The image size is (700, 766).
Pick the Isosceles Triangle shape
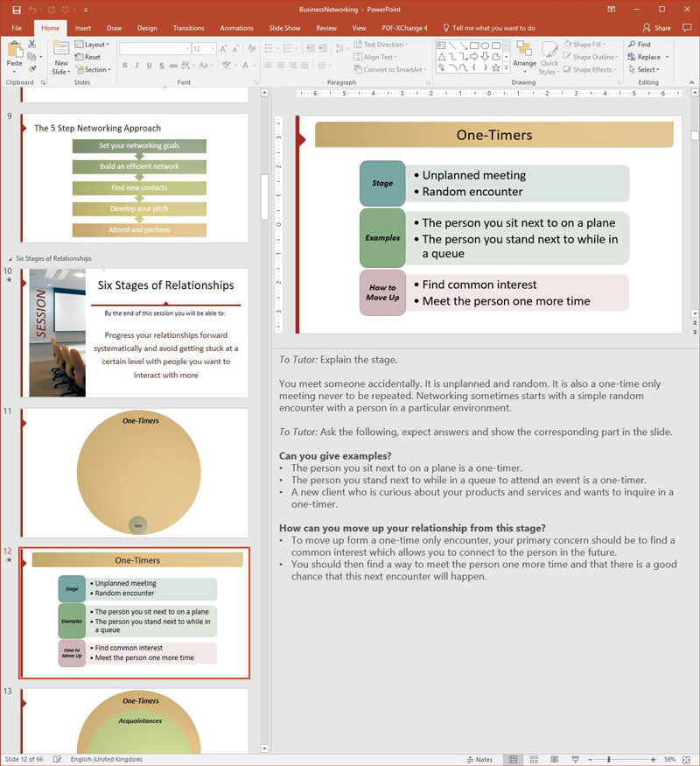click(x=441, y=57)
